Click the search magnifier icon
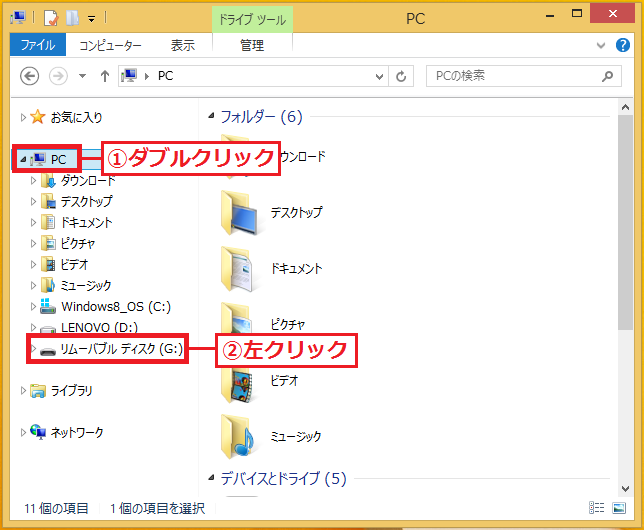Viewport: 644px width, 530px height. click(x=607, y=76)
